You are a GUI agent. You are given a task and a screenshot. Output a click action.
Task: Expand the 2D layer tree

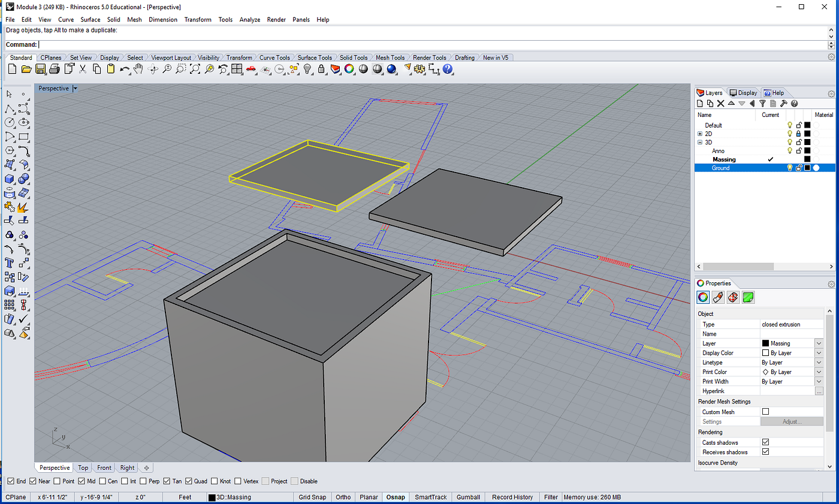click(700, 134)
